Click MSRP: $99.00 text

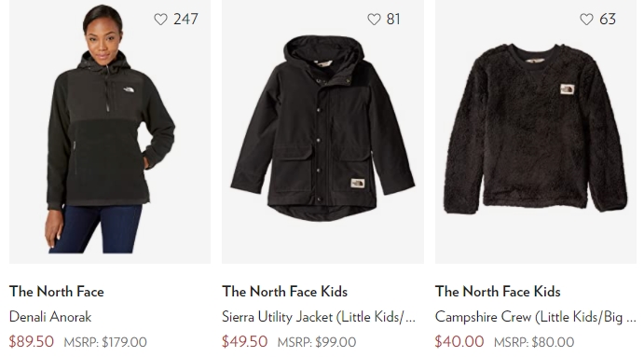coord(317,342)
